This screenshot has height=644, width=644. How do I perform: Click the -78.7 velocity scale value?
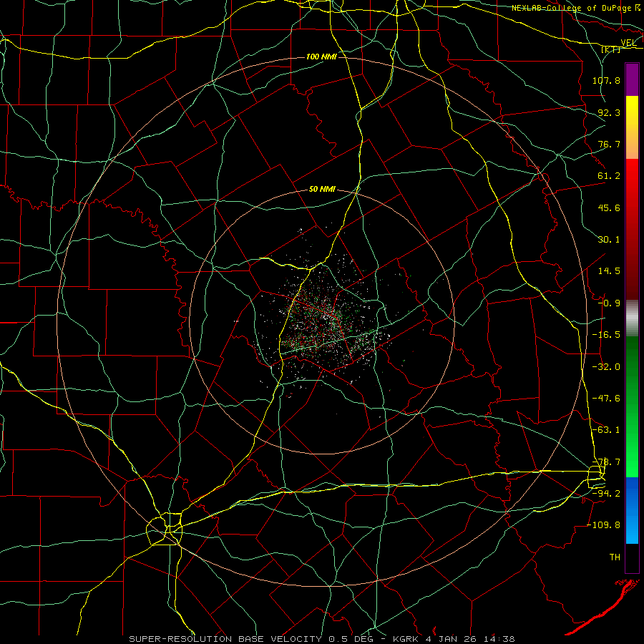coord(606,462)
